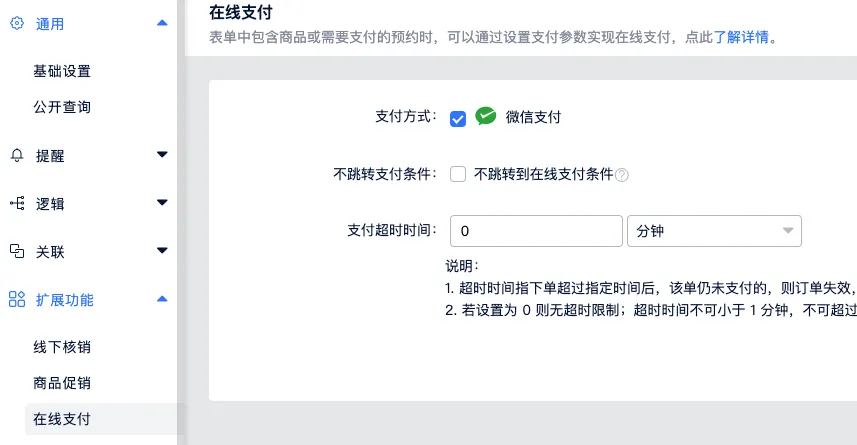
Task: Click the bell icon beside 提醒
Action: pos(16,155)
